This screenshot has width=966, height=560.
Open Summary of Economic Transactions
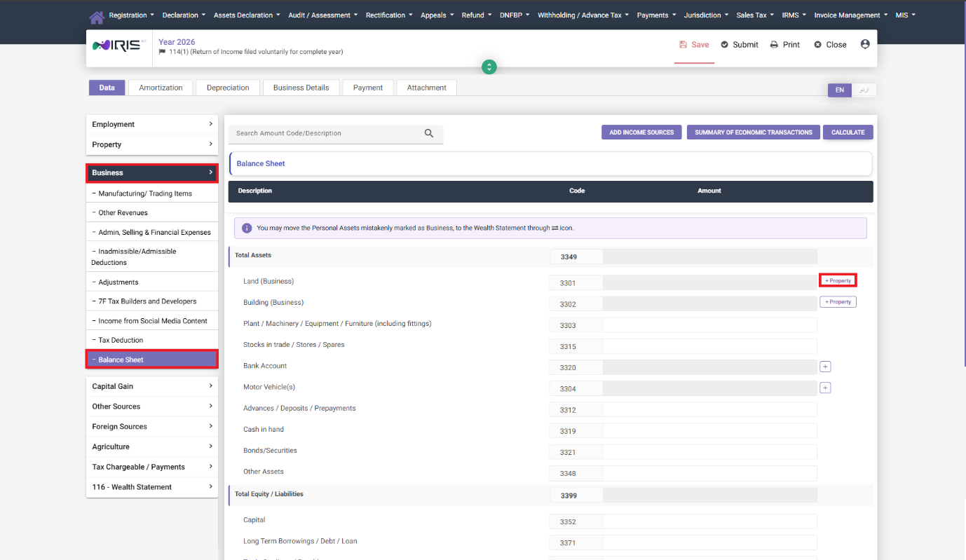(754, 132)
